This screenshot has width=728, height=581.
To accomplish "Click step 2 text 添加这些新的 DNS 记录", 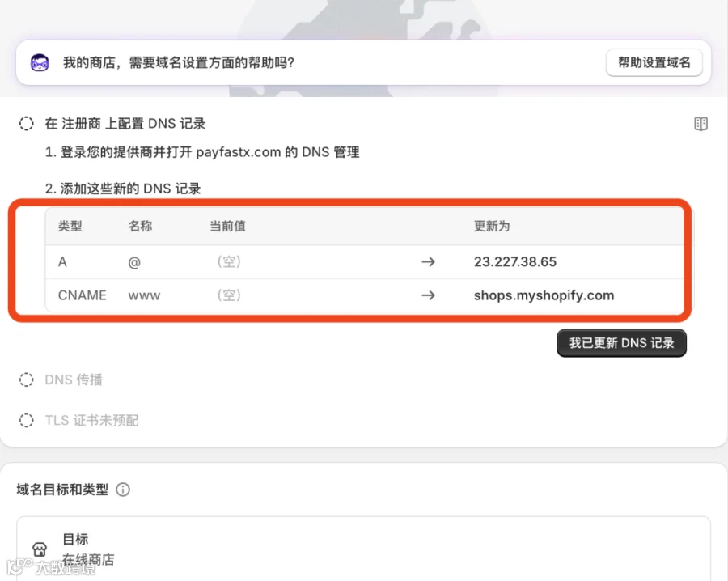I will pyautogui.click(x=123, y=189).
